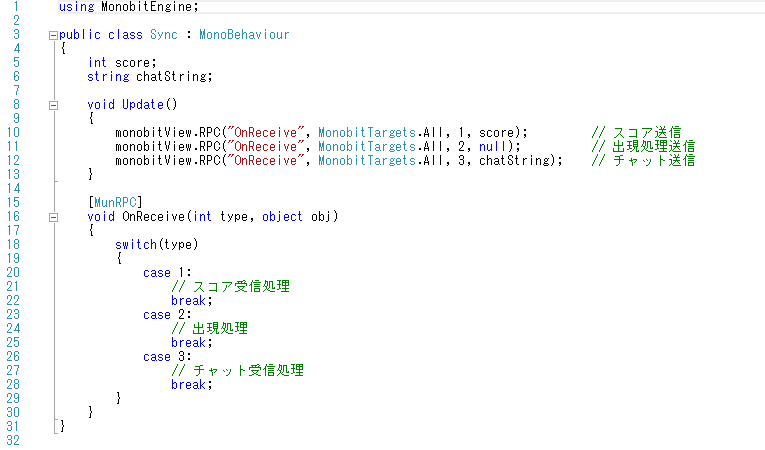The image size is (765, 450).
Task: Click the 'public' keyword on line 3
Action: [x=80, y=35]
